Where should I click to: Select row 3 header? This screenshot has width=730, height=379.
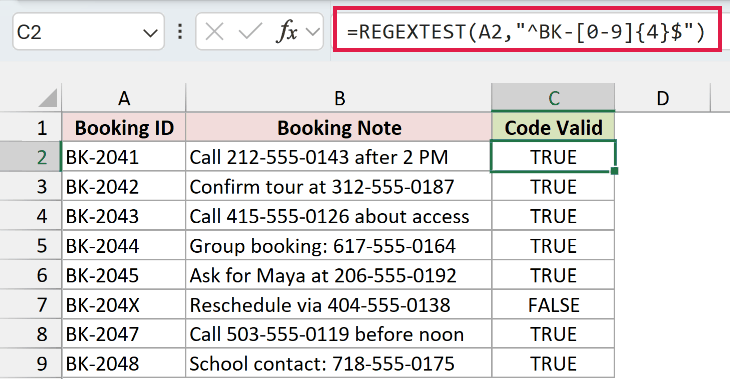click(31, 186)
